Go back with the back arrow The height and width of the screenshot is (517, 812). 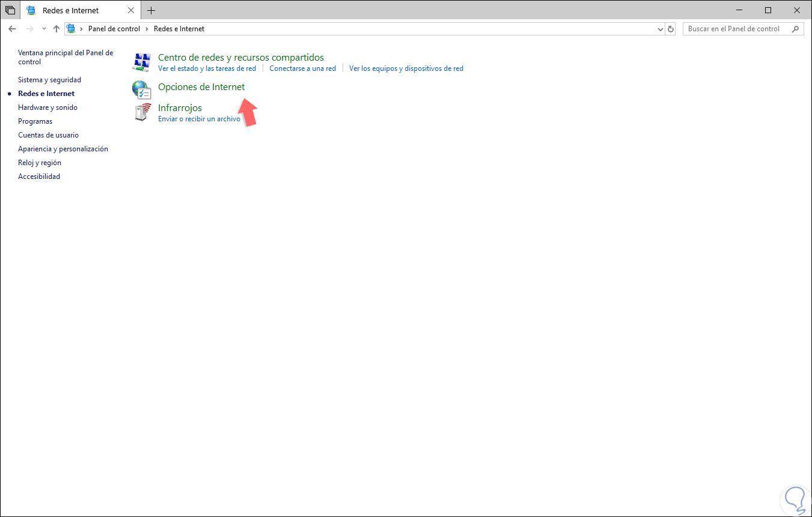tap(12, 29)
